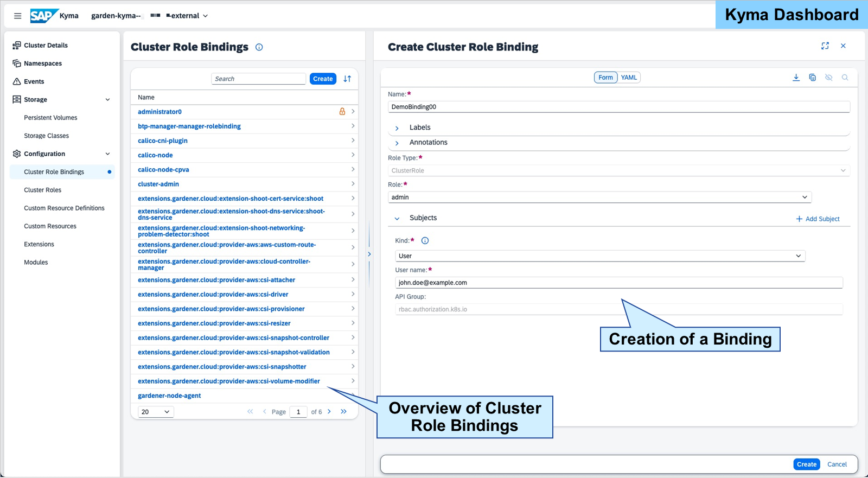Collapse the Storage section
The width and height of the screenshot is (868, 478).
point(107,100)
